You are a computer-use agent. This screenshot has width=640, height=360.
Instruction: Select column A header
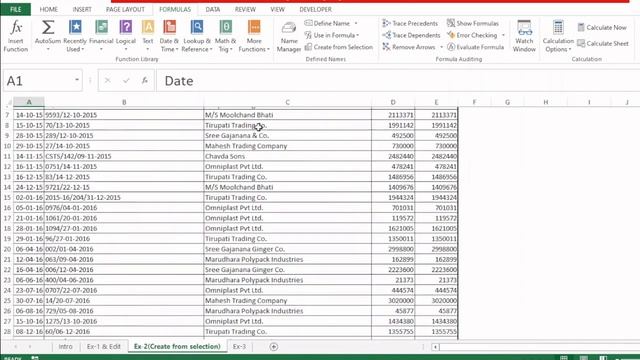click(29, 102)
